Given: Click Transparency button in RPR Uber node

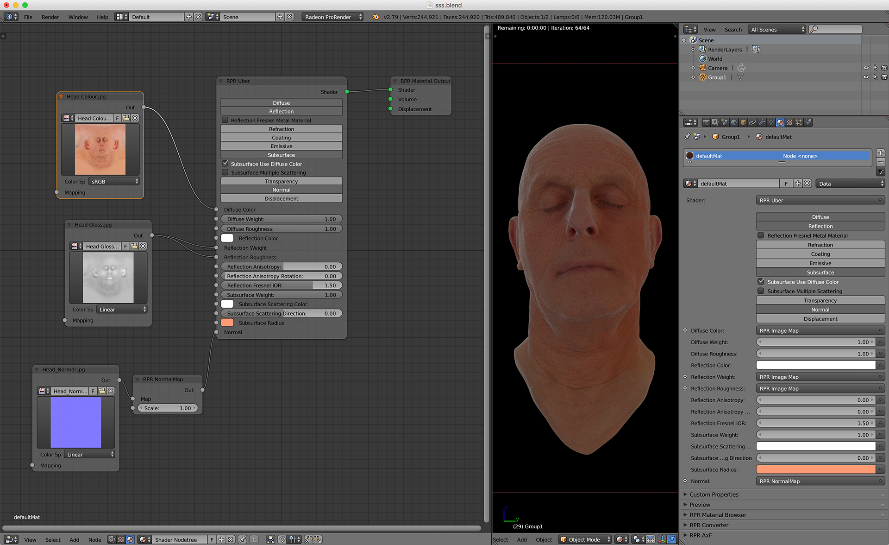Looking at the screenshot, I should [281, 181].
